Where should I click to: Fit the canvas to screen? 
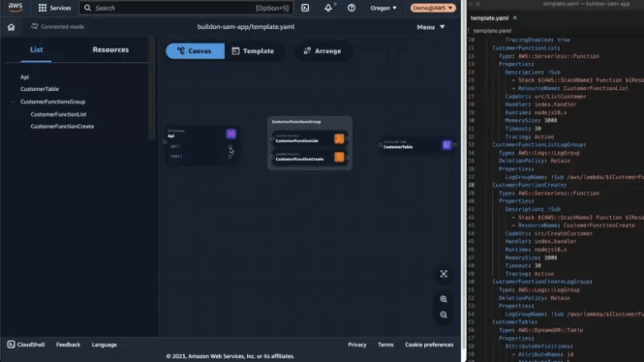(x=444, y=274)
